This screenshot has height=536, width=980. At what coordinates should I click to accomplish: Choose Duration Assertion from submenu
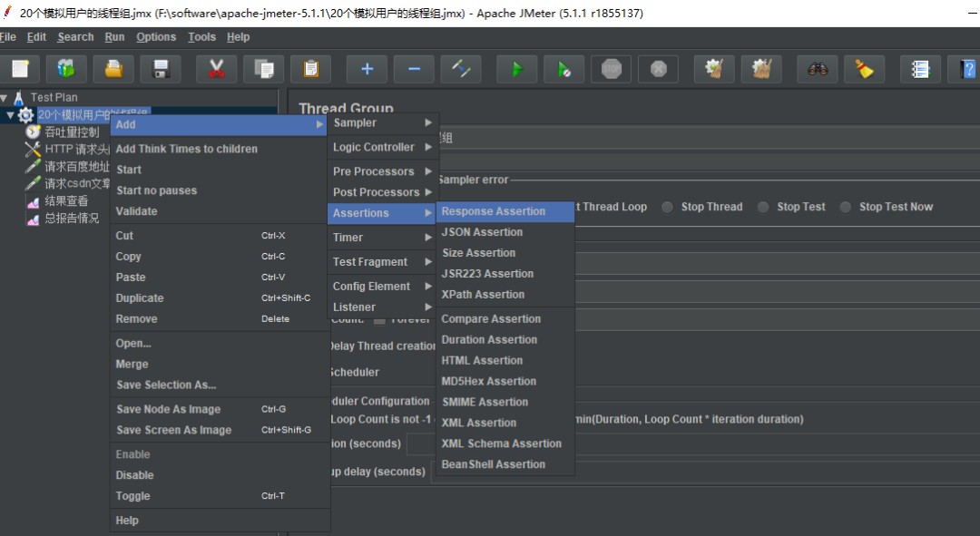coord(505,340)
